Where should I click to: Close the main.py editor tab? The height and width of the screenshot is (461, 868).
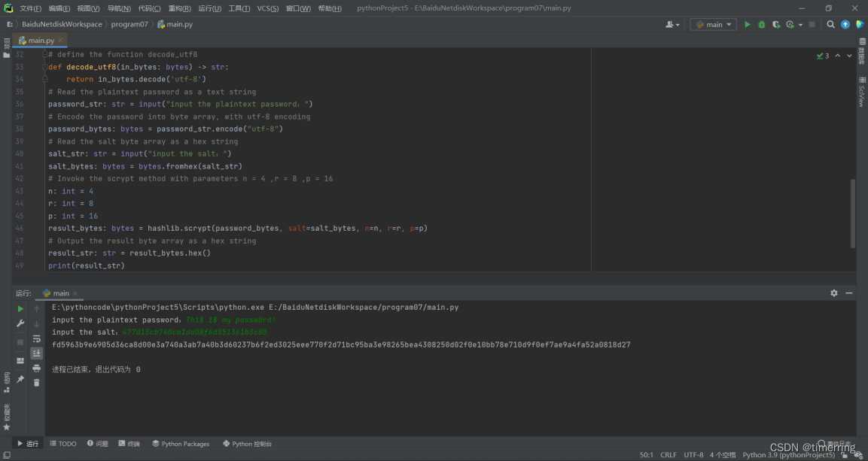[60, 40]
